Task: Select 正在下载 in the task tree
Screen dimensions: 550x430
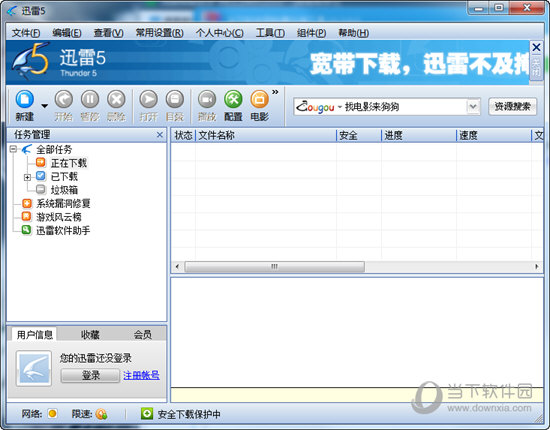Action: point(69,163)
